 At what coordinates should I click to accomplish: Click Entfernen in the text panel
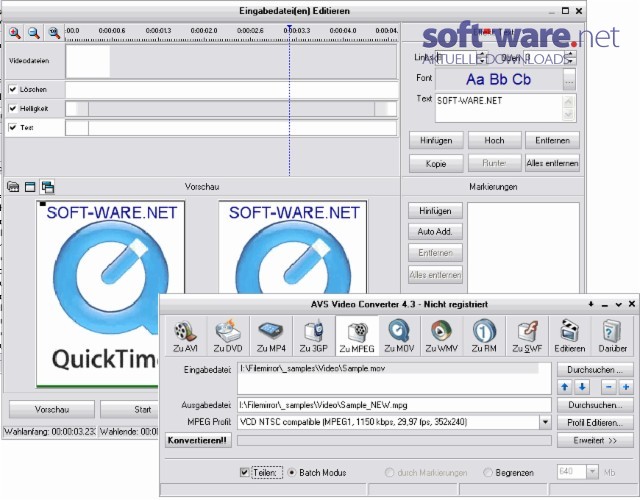(552, 140)
